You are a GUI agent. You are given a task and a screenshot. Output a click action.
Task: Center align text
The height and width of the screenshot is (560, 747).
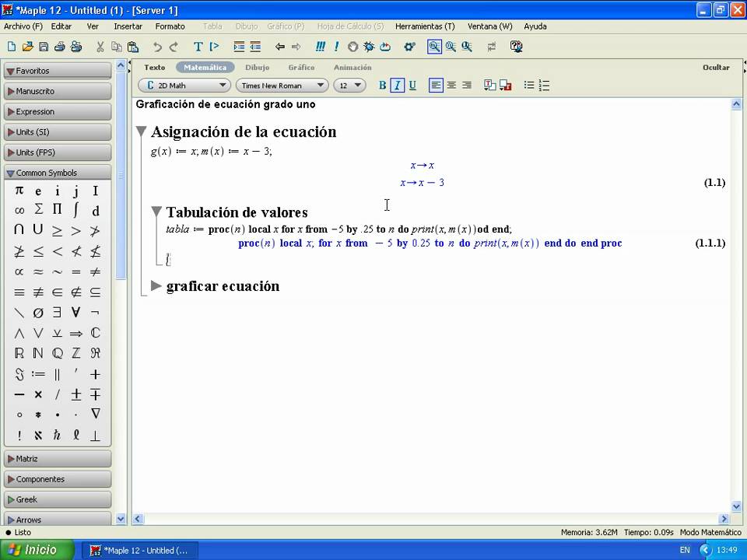451,86
